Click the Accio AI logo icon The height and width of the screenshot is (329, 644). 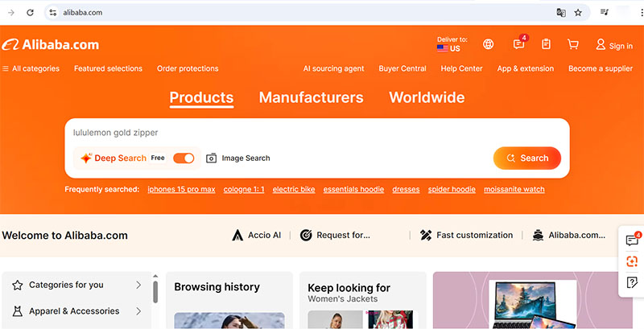coord(237,235)
